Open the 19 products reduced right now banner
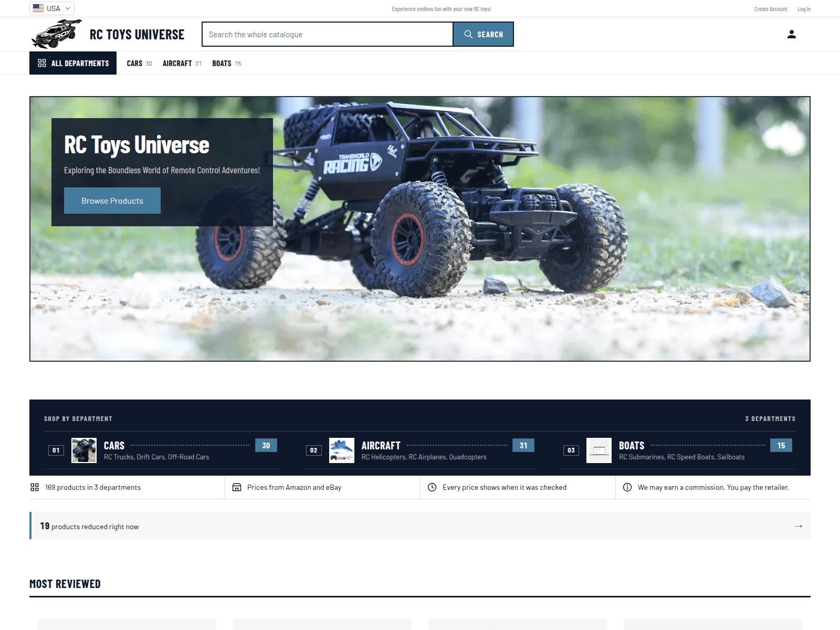 tap(420, 526)
